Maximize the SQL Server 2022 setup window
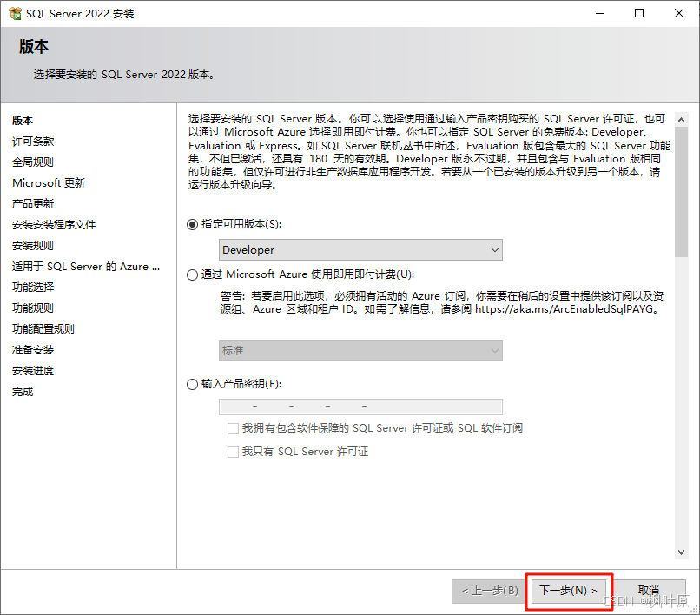The width and height of the screenshot is (700, 615). [639, 13]
